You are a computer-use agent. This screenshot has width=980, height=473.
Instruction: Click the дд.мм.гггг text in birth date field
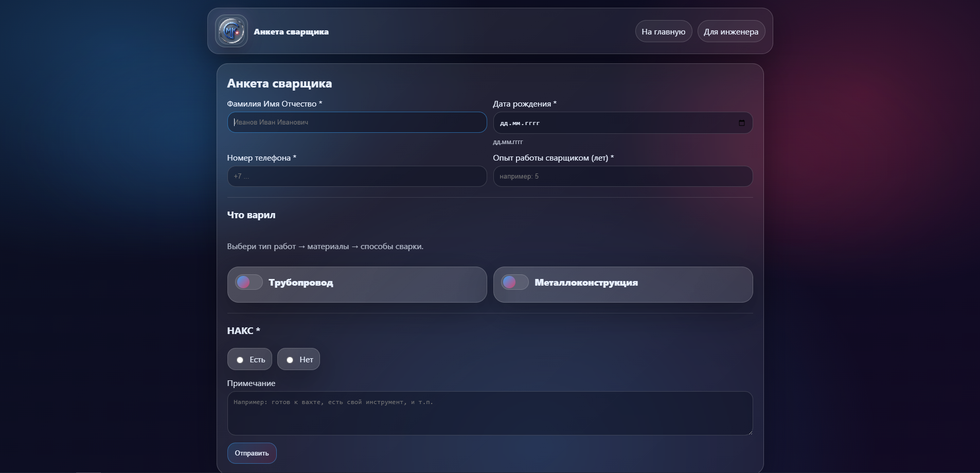(x=520, y=124)
